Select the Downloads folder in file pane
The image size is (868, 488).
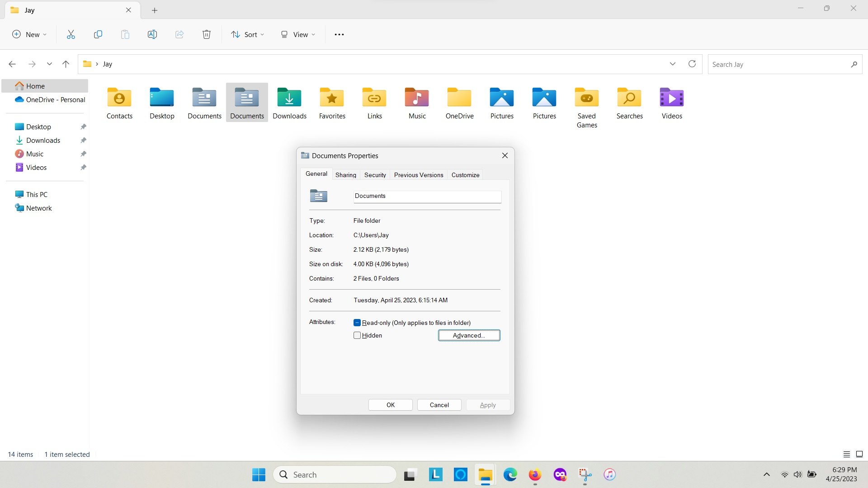pos(289,103)
